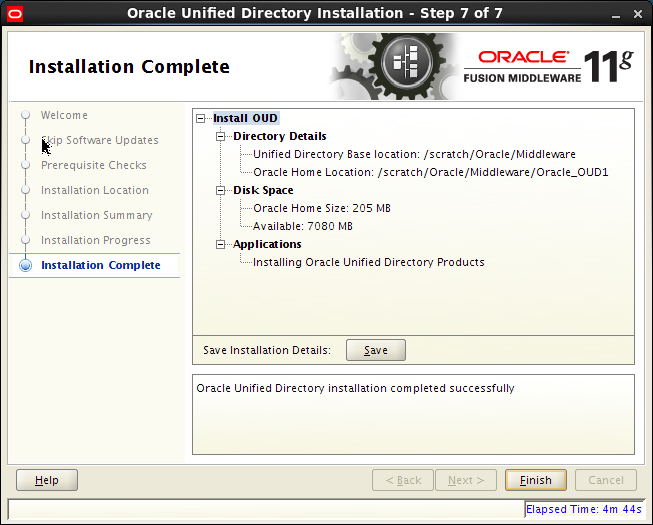Click the installation completed successfully message
This screenshot has height=525, width=653.
point(355,388)
